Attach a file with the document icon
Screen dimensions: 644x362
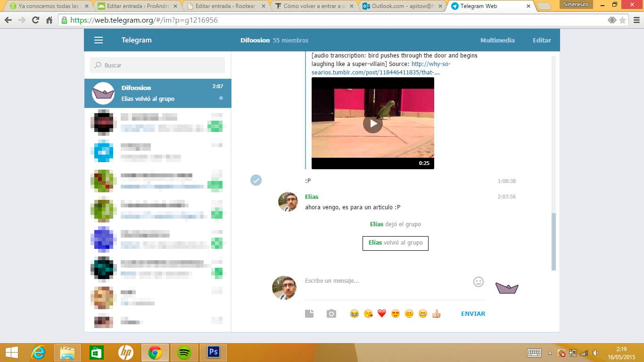pos(309,313)
